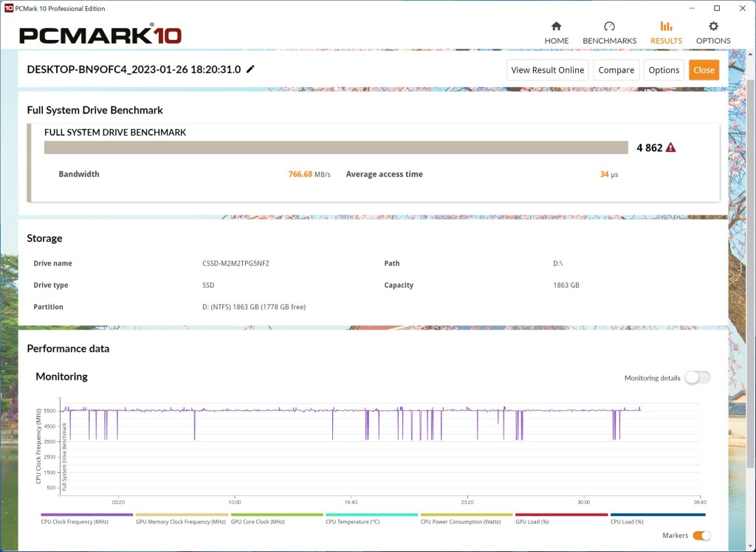This screenshot has width=756, height=552.
Task: Toggle GPU Core Clock legend series
Action: (x=277, y=519)
